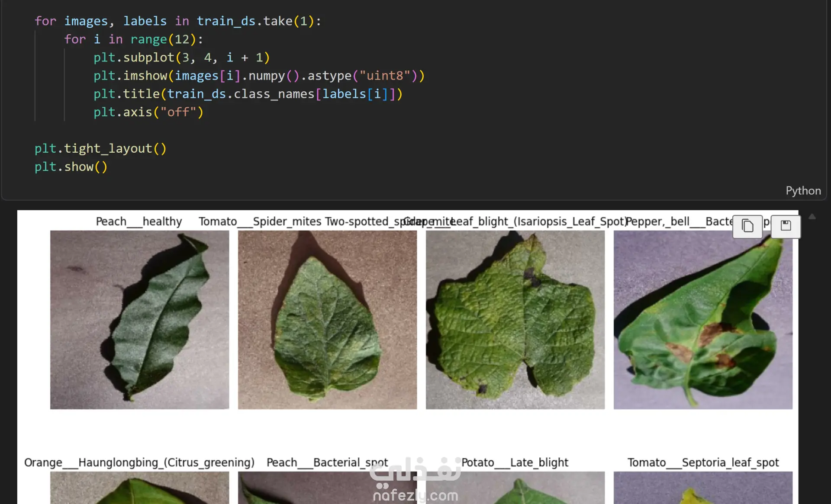Click the scroll-up arrow beside output

tap(812, 217)
